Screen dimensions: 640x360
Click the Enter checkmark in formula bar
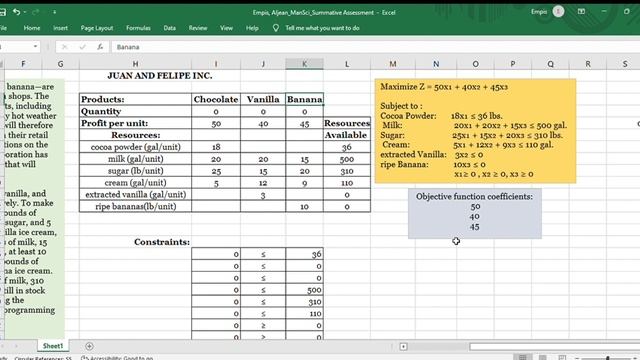[x=82, y=47]
